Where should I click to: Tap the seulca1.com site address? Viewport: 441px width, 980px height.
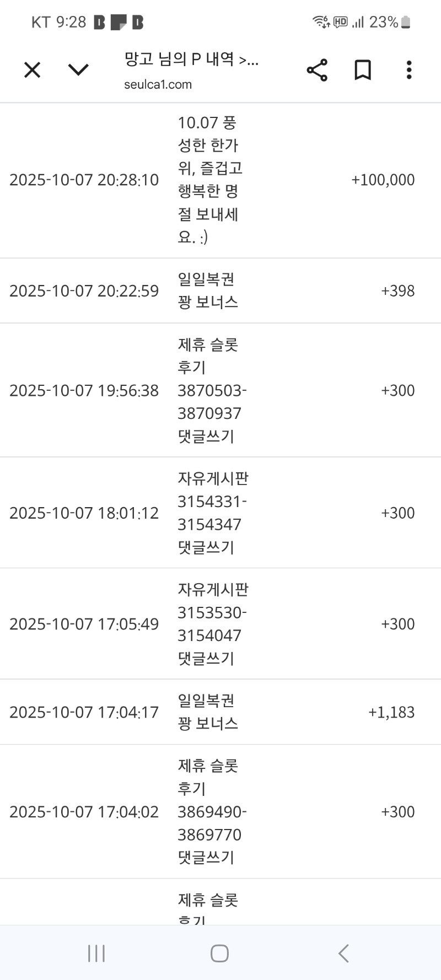click(x=158, y=85)
